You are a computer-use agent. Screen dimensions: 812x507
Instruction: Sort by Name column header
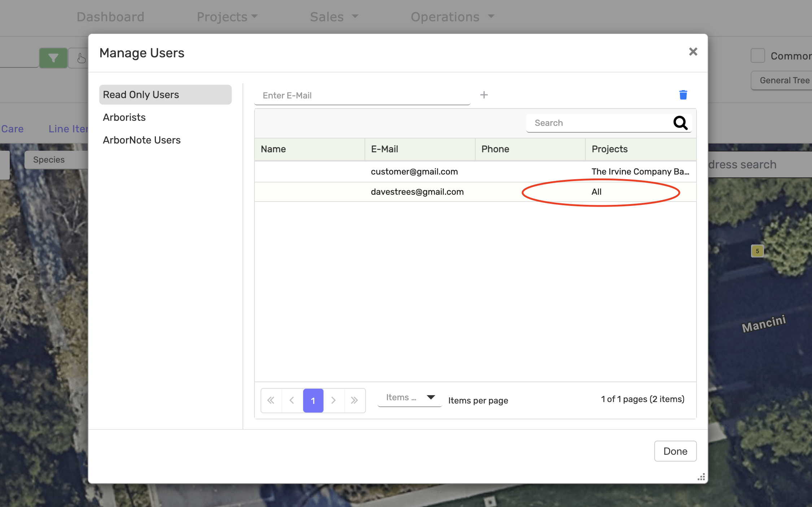309,149
